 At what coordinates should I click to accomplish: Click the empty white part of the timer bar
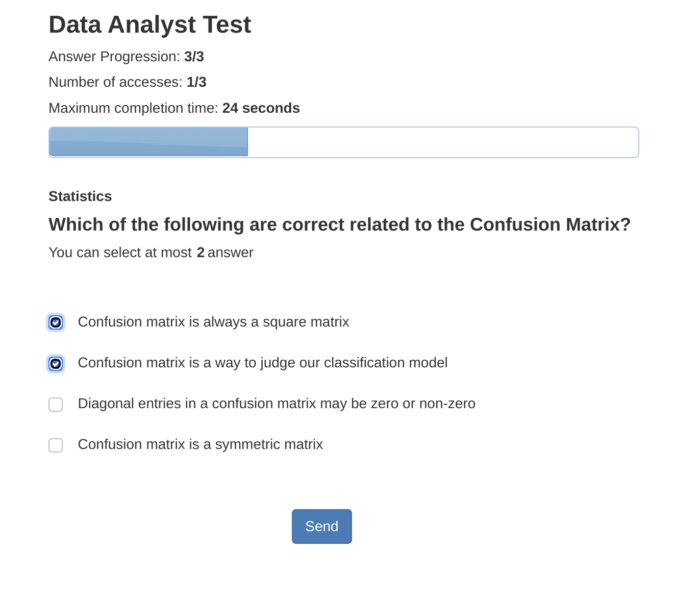pyautogui.click(x=442, y=142)
